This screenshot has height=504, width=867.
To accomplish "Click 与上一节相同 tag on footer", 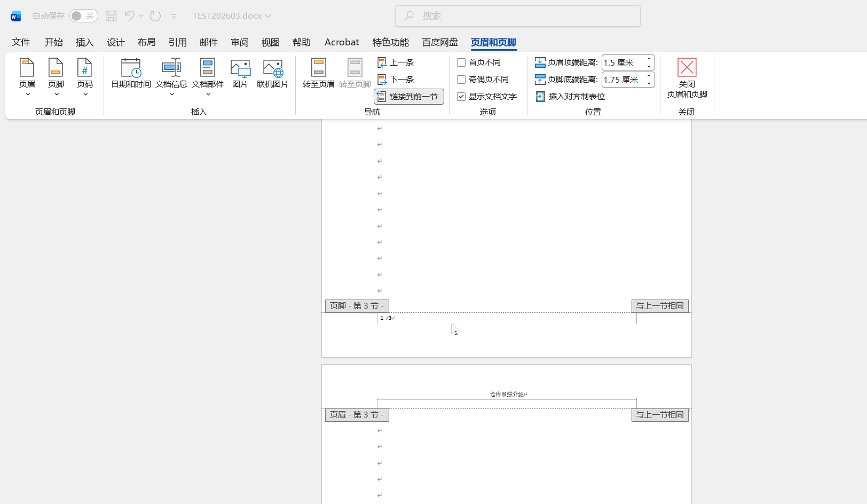I will point(660,306).
